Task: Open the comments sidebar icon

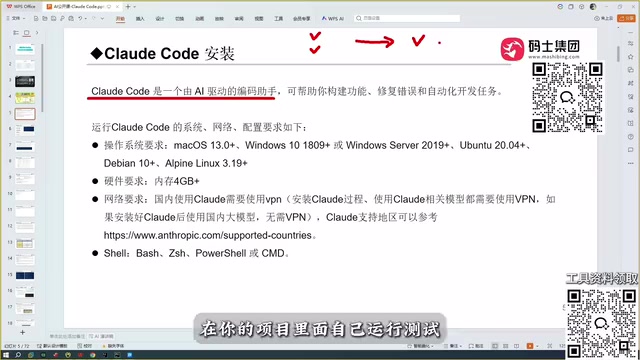Action: (x=631, y=150)
